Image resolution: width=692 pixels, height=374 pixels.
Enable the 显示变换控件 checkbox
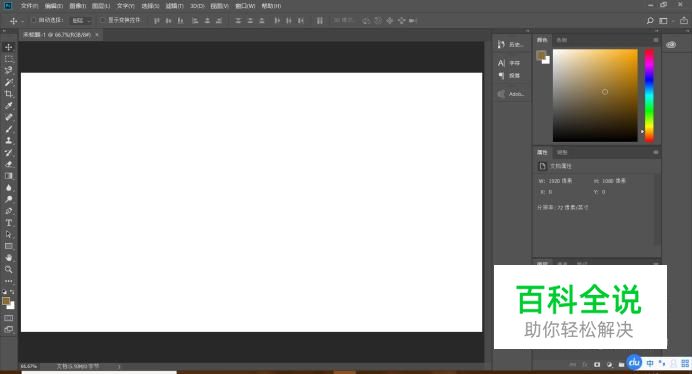tap(102, 20)
